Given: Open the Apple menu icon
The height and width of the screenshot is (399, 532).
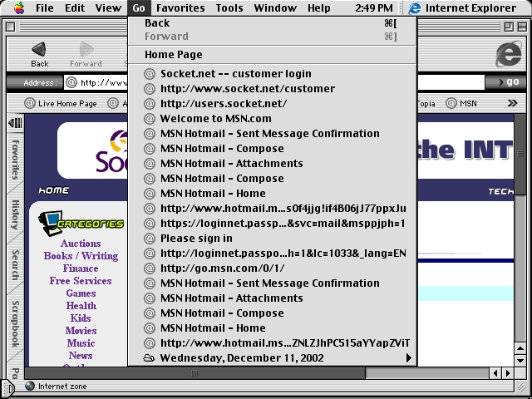Looking at the screenshot, I should point(18,8).
